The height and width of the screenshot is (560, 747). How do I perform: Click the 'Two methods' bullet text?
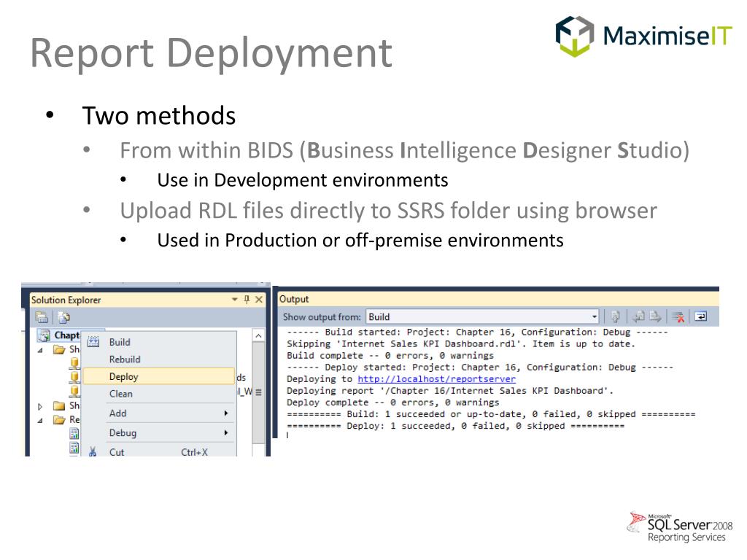point(158,116)
